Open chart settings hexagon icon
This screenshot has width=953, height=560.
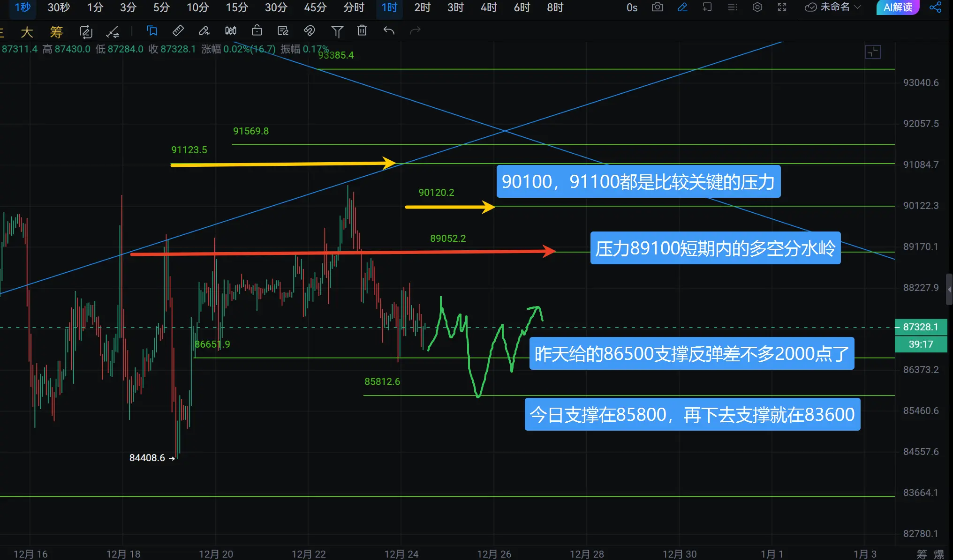(x=757, y=7)
